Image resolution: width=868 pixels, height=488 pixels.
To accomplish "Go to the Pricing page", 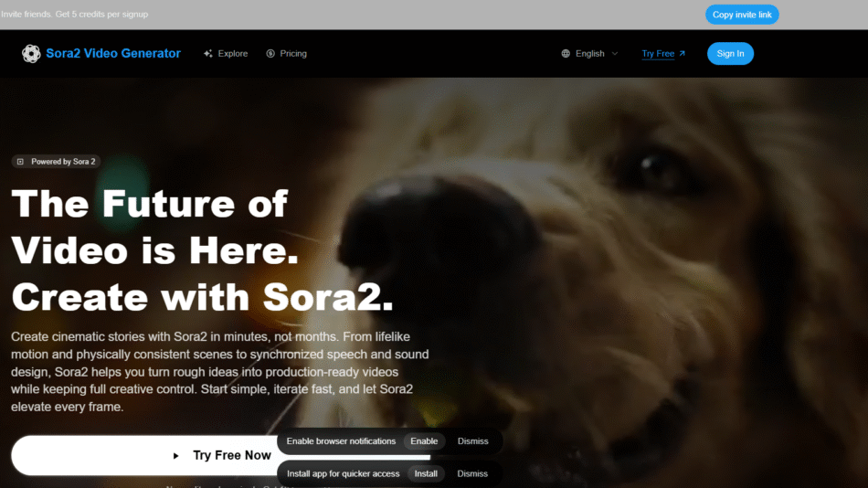I will pos(286,54).
